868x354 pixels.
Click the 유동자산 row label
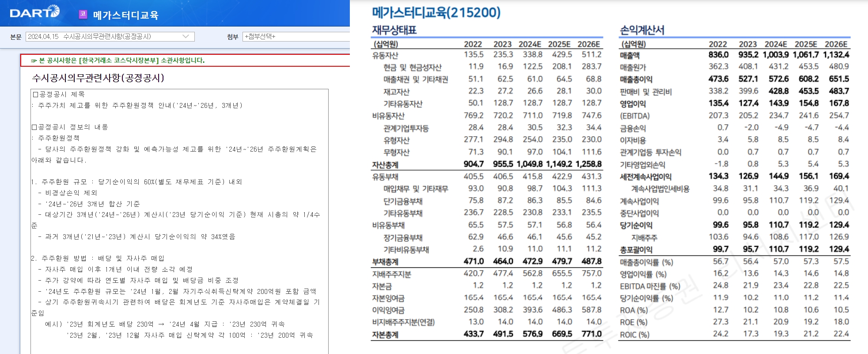click(385, 55)
